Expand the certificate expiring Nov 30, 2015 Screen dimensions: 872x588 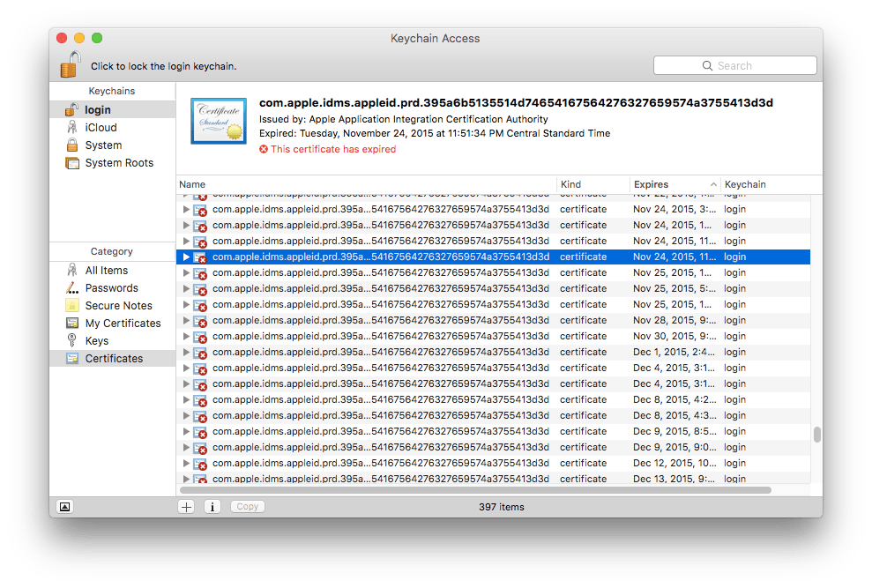point(186,336)
